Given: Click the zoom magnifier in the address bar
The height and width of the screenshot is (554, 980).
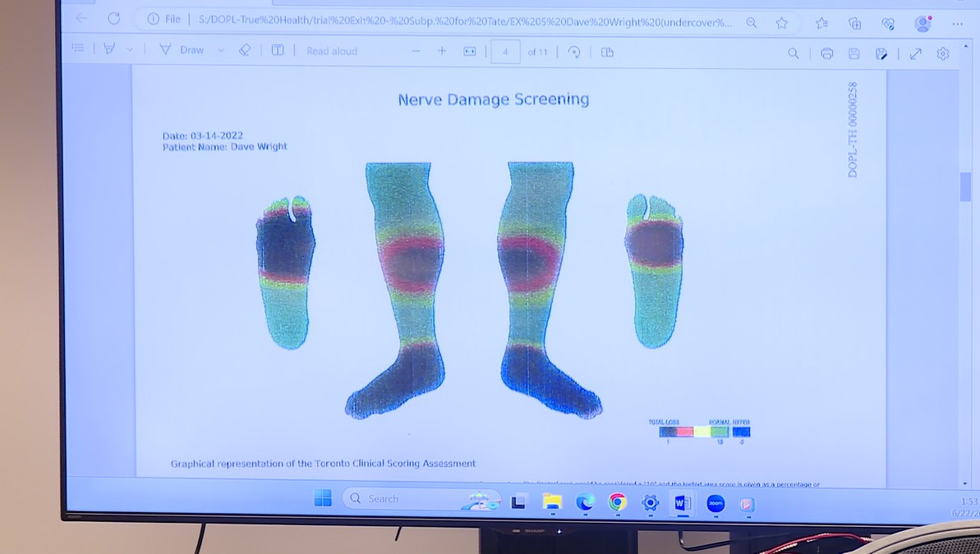Looking at the screenshot, I should click(752, 23).
